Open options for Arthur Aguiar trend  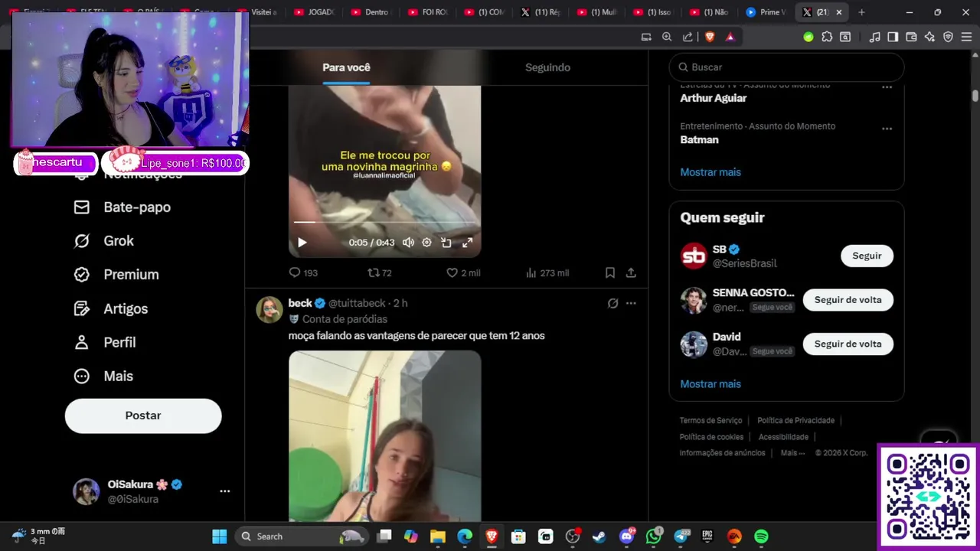(887, 87)
